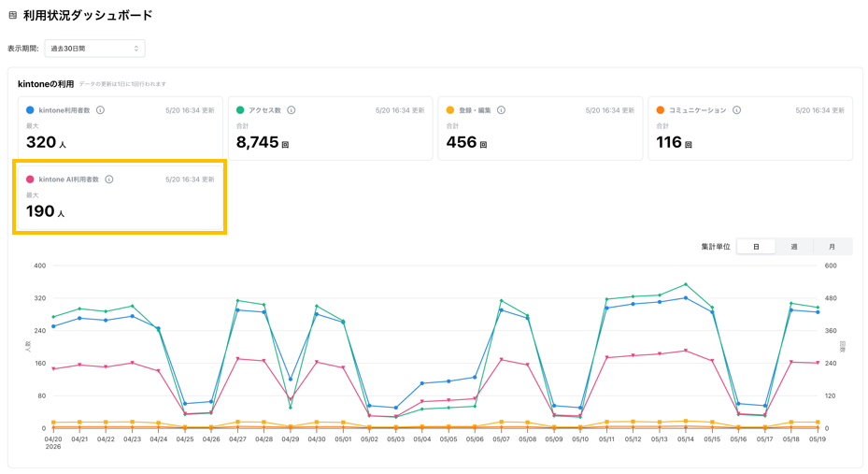Click the yellow dot of 登録・編集 card
This screenshot has height=474, width=868.
[x=450, y=110]
